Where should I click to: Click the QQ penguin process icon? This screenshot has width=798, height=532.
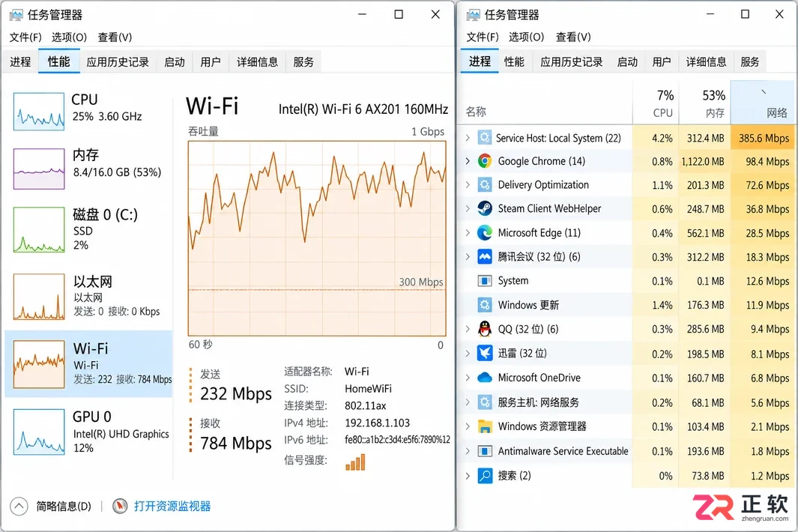[x=485, y=329]
